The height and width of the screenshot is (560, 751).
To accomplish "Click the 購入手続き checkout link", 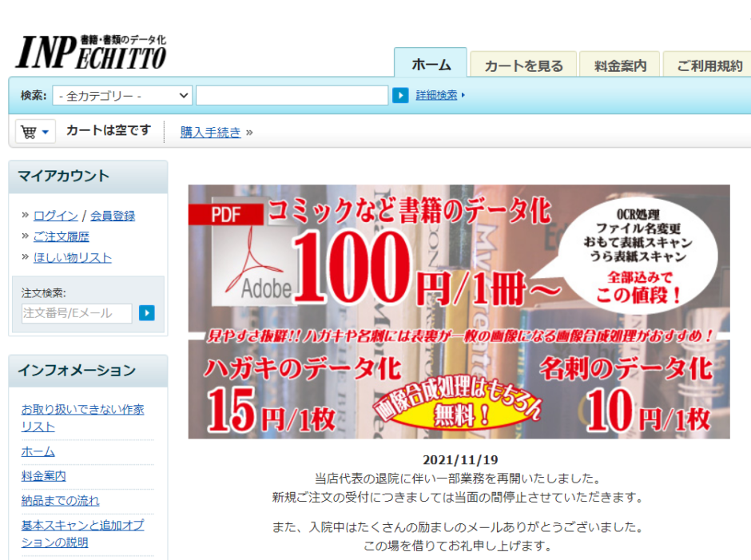I will tap(210, 133).
